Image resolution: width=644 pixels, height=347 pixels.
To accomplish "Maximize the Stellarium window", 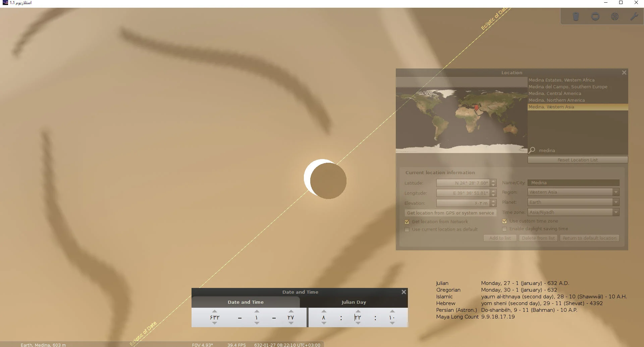I will (x=621, y=3).
